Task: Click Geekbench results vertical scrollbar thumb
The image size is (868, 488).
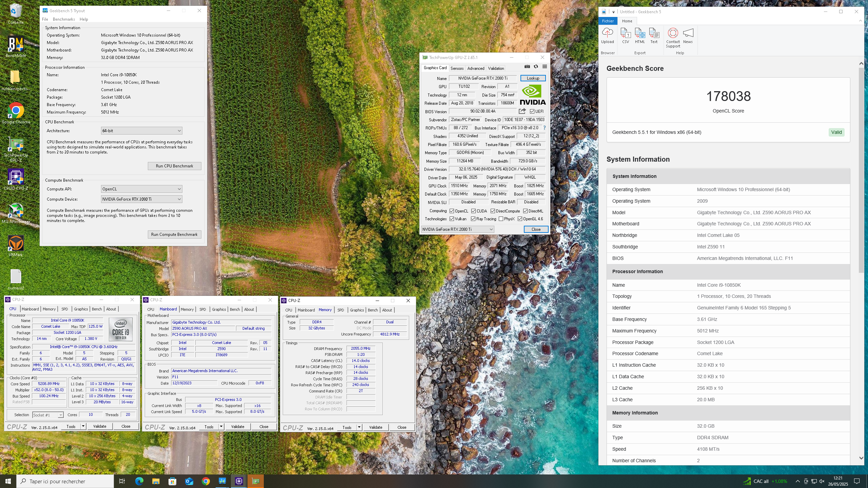Action: [861, 169]
